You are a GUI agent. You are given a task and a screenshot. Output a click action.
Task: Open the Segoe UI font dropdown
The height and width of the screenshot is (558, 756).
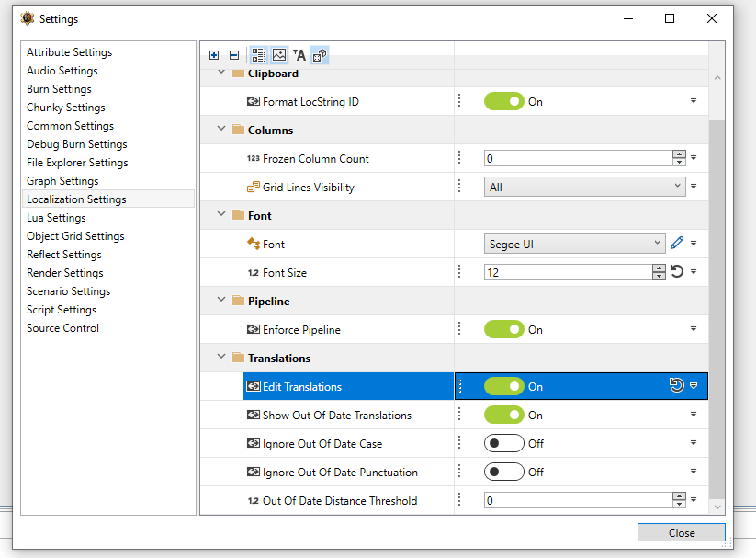[x=575, y=244]
